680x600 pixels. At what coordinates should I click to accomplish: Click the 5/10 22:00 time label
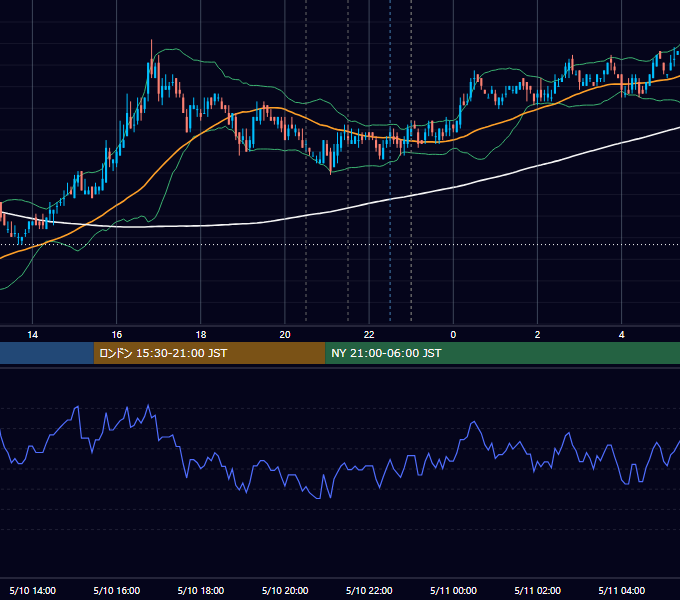[x=369, y=590]
